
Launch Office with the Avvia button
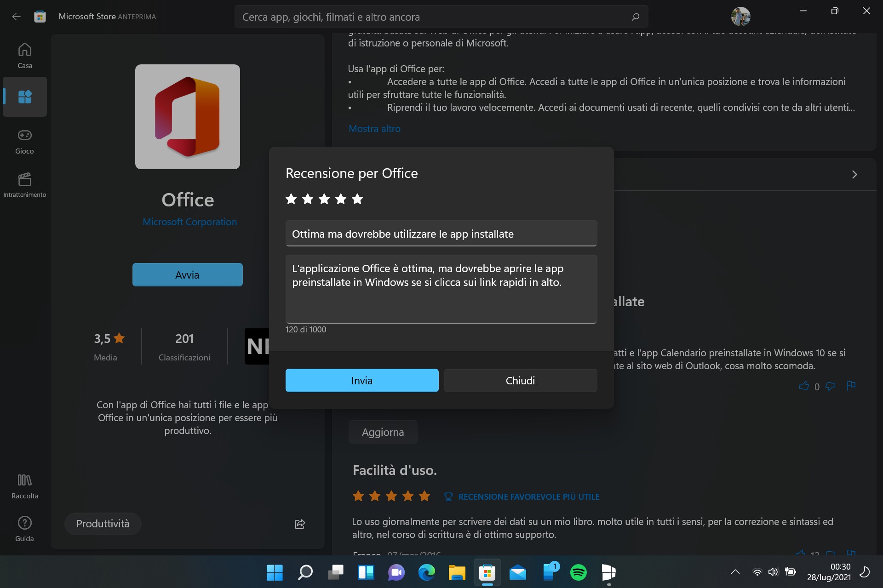click(188, 274)
